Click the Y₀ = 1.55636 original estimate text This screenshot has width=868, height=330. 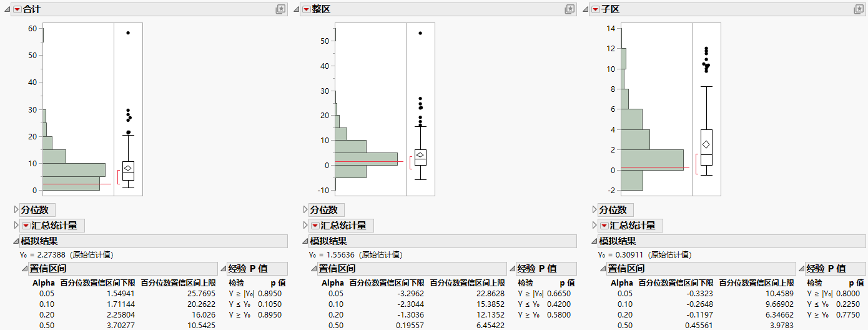[356, 255]
